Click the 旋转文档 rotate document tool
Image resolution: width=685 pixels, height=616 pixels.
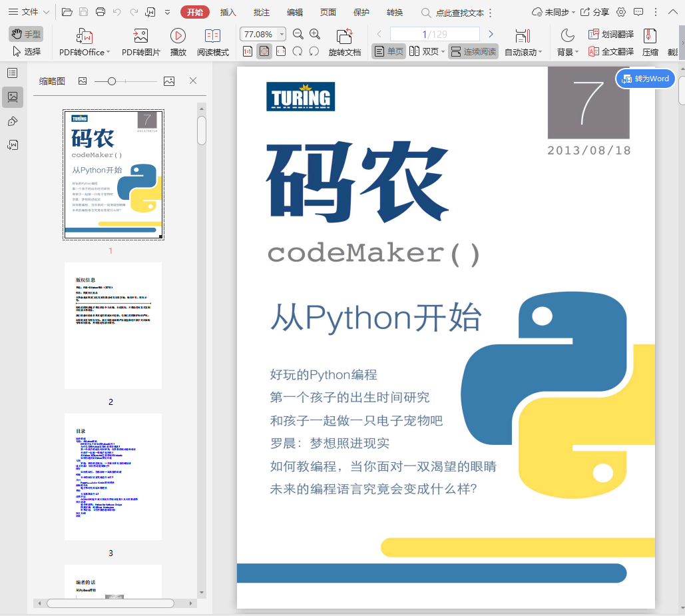pyautogui.click(x=345, y=43)
